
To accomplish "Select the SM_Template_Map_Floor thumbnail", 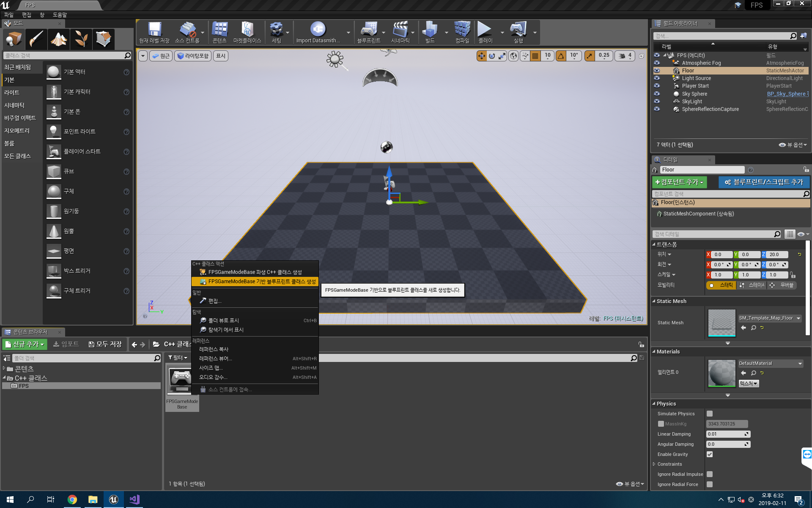I will pyautogui.click(x=721, y=322).
